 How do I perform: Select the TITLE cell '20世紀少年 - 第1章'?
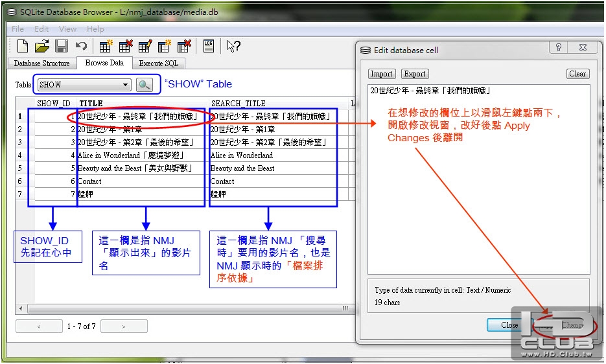(x=143, y=130)
